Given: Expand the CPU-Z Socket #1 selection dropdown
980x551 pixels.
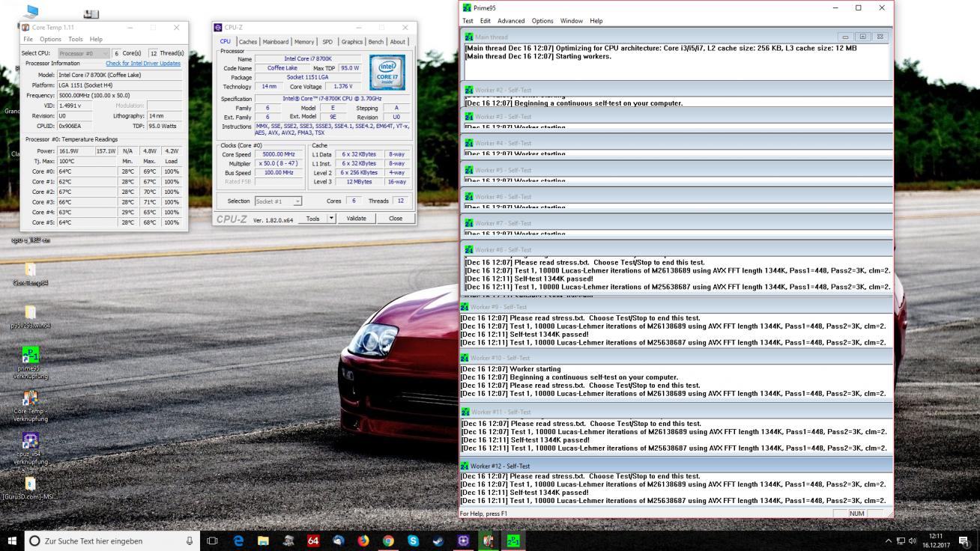Looking at the screenshot, I should pos(297,201).
